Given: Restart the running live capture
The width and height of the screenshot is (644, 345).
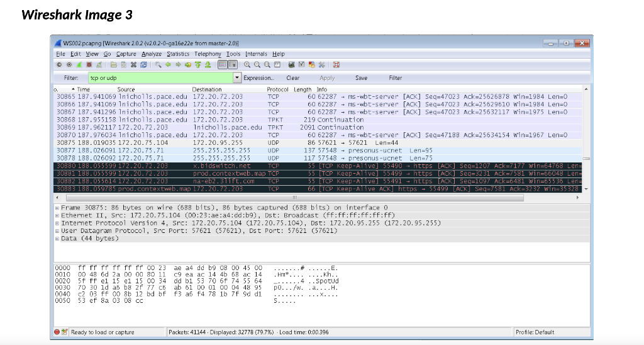Looking at the screenshot, I should click(x=99, y=65).
